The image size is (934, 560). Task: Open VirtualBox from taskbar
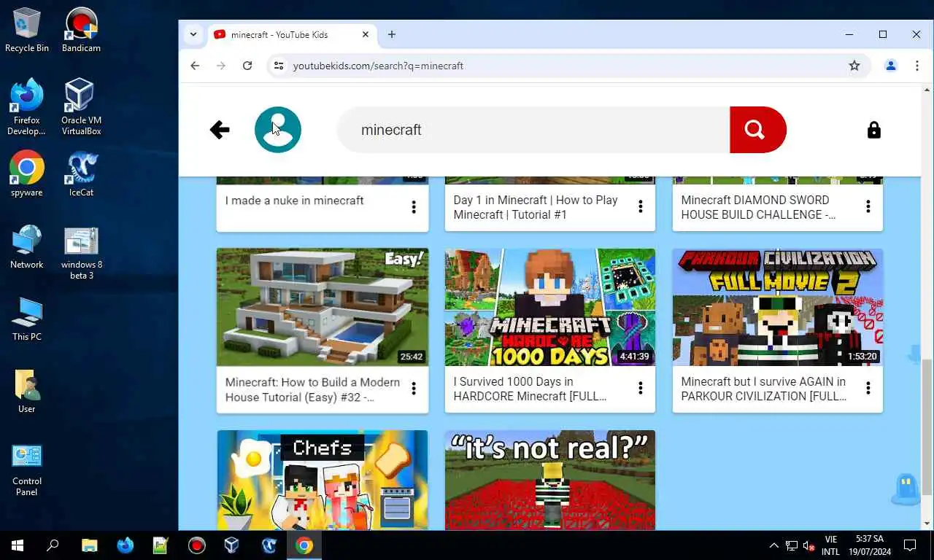tap(232, 545)
